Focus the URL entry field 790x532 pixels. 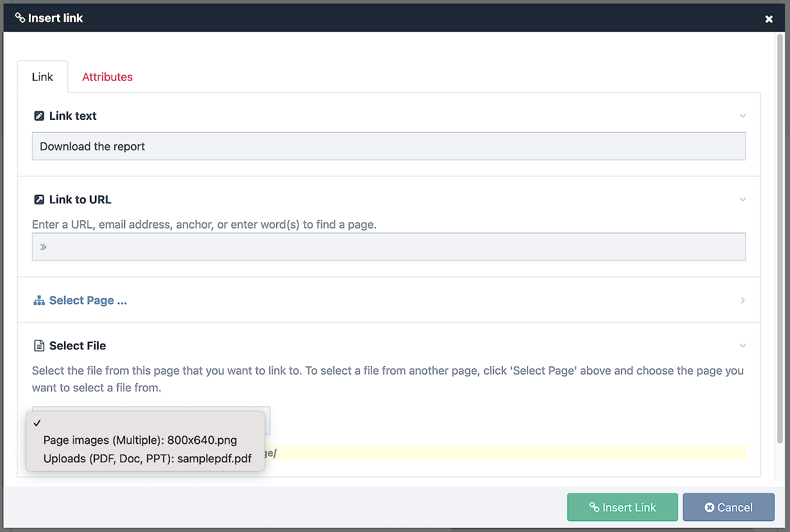coord(389,247)
